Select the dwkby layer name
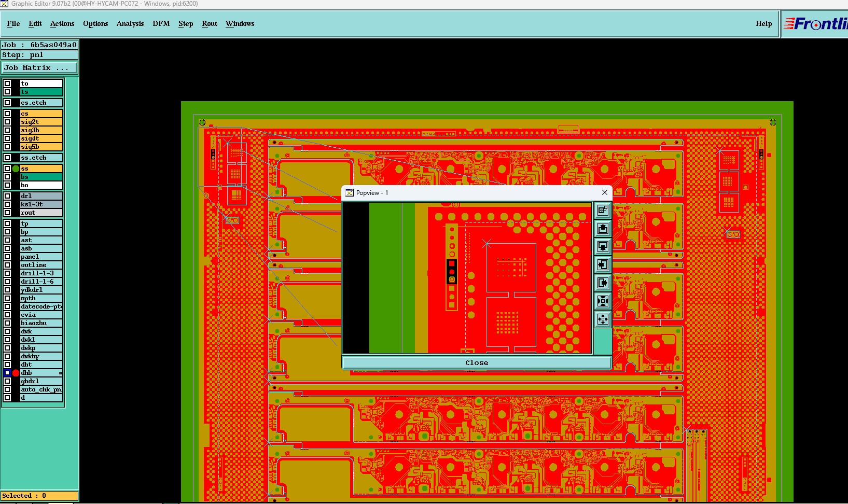Image resolution: width=848 pixels, height=504 pixels. pos(41,356)
